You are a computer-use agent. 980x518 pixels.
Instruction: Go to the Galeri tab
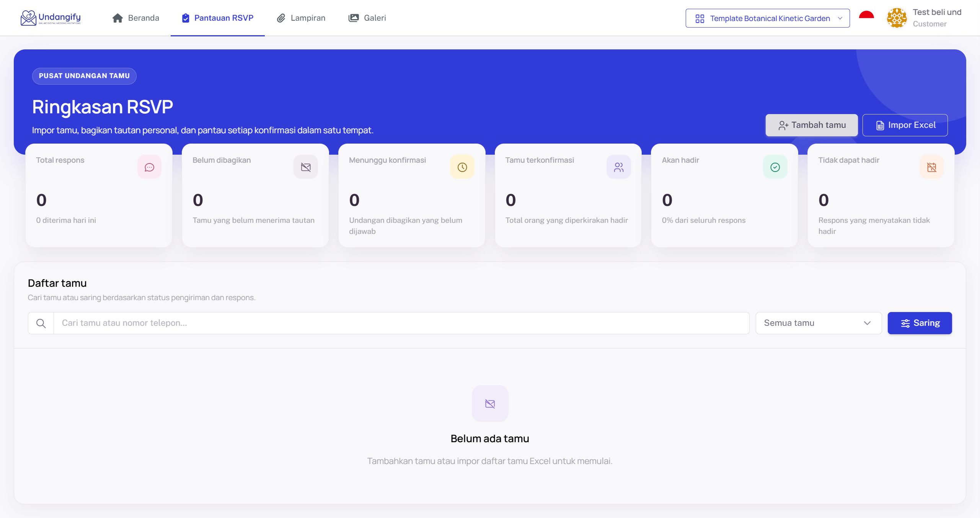(367, 18)
